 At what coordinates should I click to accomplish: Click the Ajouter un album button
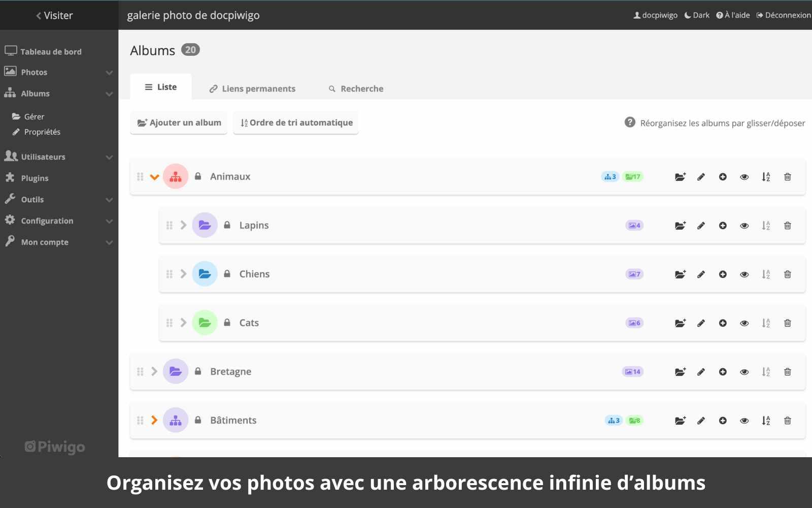178,122
